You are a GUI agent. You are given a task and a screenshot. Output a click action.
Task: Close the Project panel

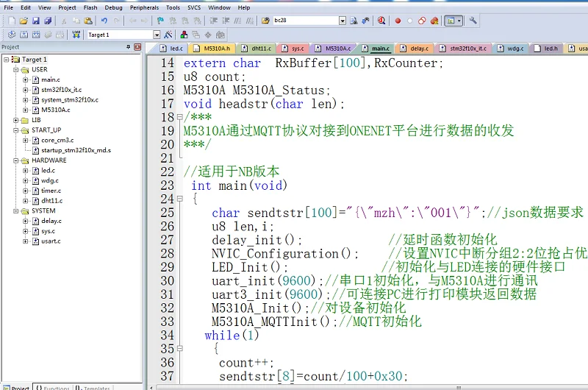click(x=137, y=47)
